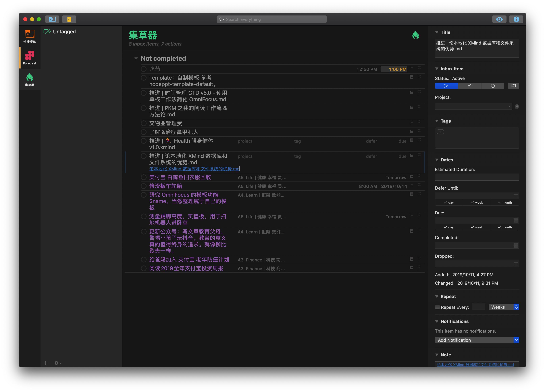Viewport: 545px width, 392px height.
Task: Click +1 week under Due
Action: tap(477, 227)
